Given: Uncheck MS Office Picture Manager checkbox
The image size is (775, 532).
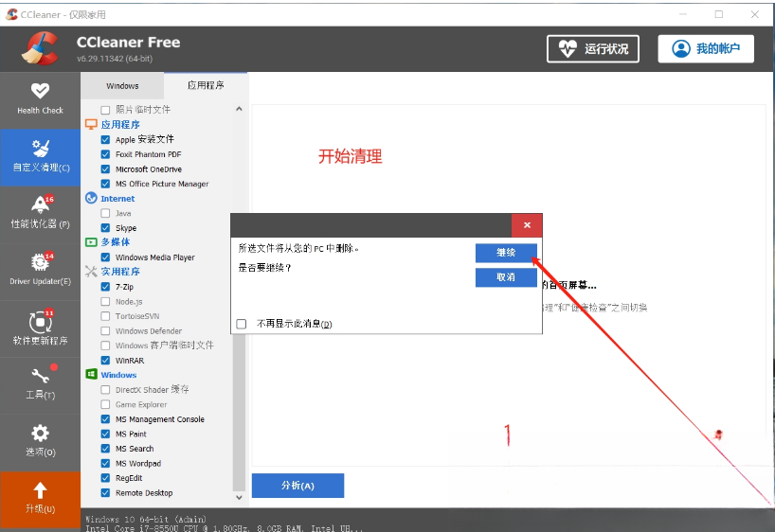Looking at the screenshot, I should click(x=105, y=184).
